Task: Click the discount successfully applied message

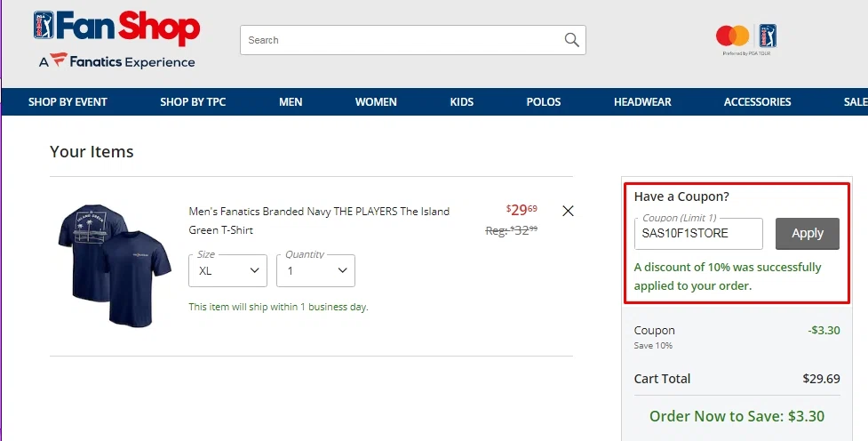Action: point(728,277)
